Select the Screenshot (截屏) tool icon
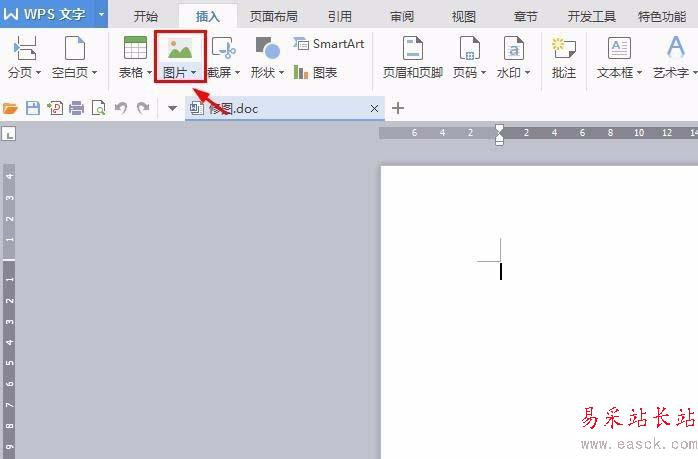 [x=223, y=48]
